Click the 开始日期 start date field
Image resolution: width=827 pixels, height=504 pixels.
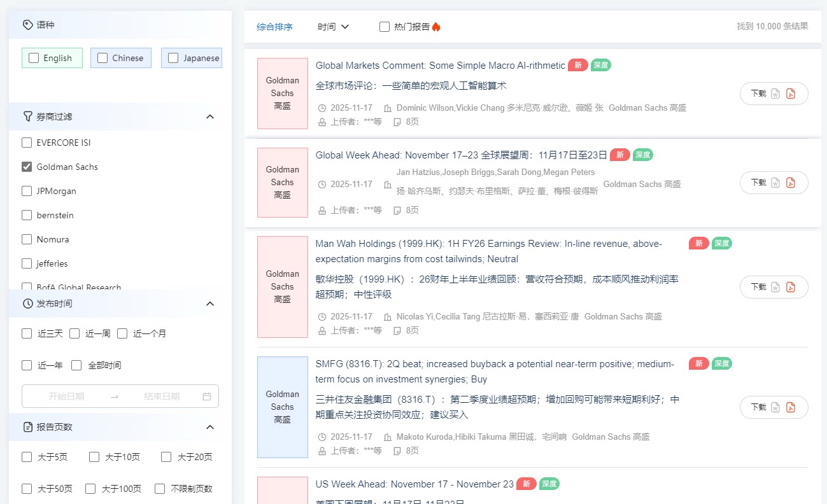point(66,396)
